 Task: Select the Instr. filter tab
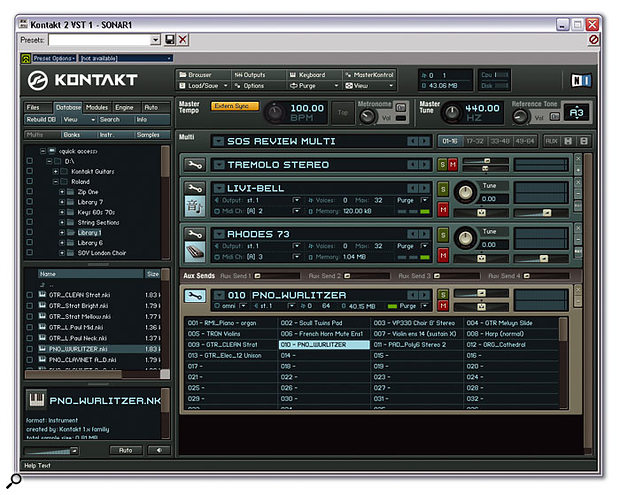pyautogui.click(x=115, y=135)
